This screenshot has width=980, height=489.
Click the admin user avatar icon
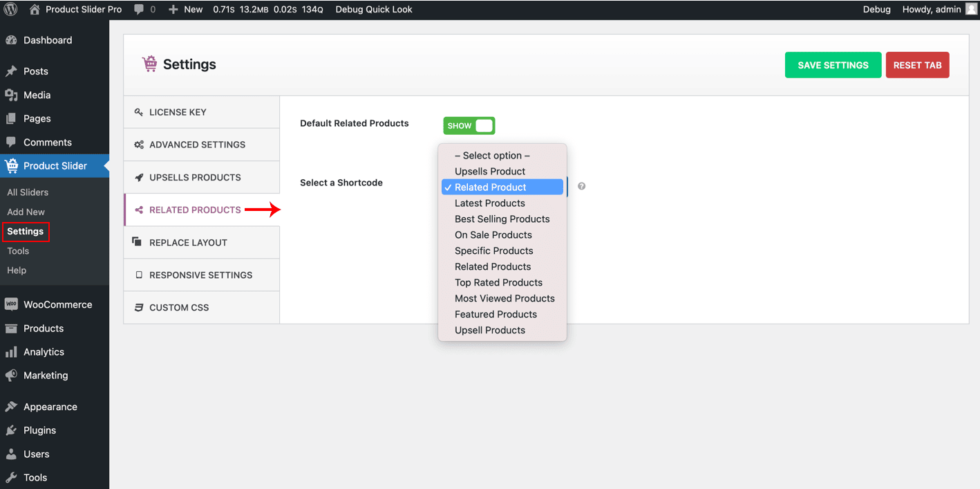[971, 10]
